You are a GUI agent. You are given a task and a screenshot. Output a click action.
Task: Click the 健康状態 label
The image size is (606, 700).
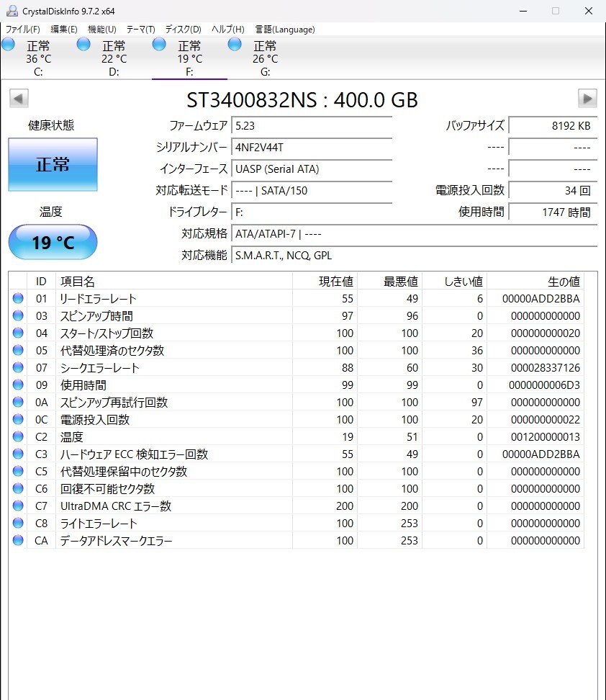pos(51,125)
